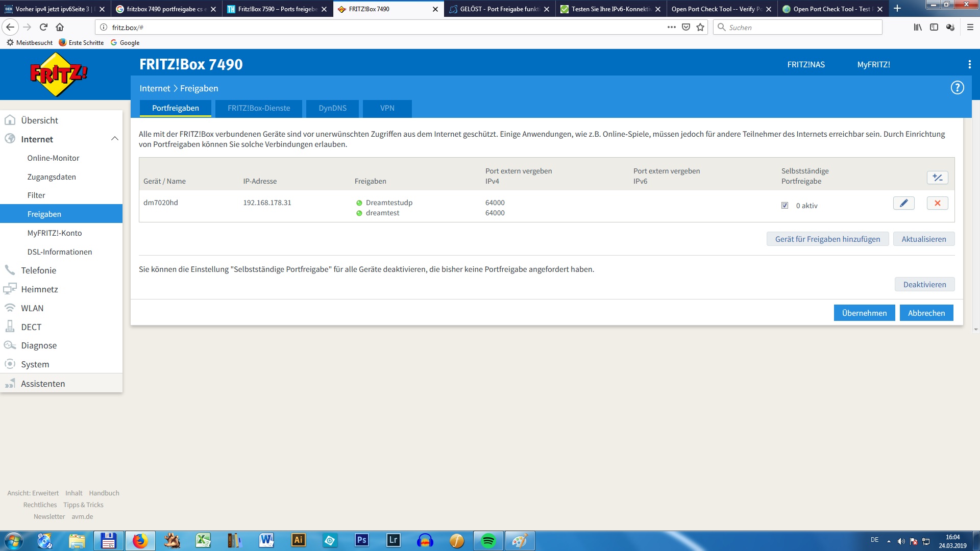Open Lightroom from the taskbar
980x551 pixels.
(394, 541)
